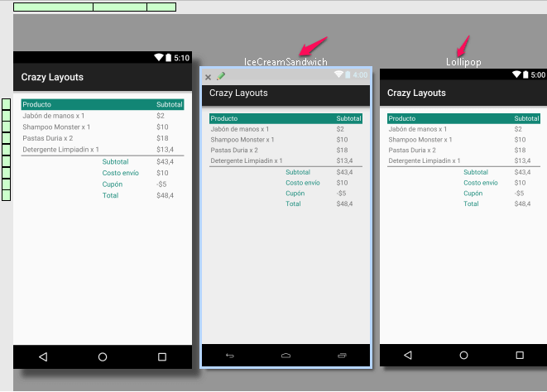Click the 4:00 clock in the IceCreamSandwich preview
This screenshot has width=547, height=392.
click(360, 75)
